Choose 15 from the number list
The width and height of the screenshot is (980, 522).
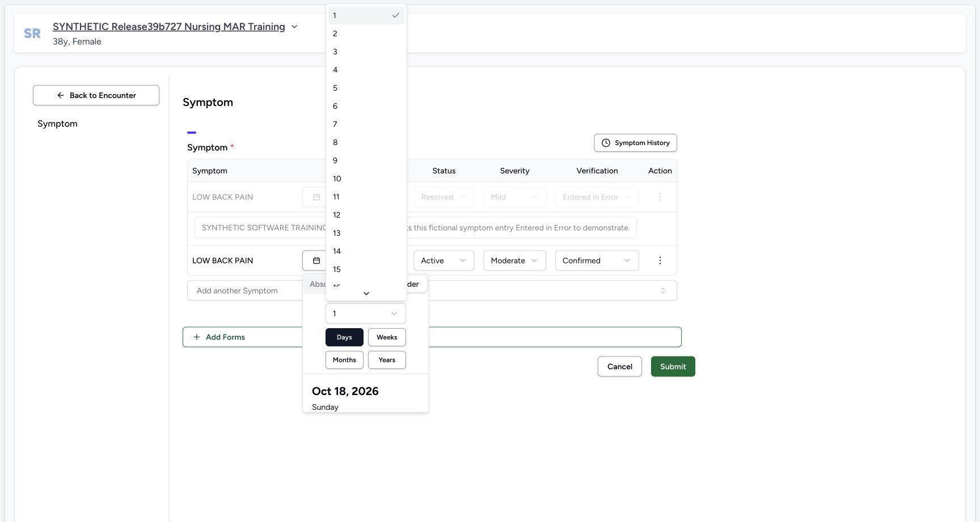(x=366, y=269)
